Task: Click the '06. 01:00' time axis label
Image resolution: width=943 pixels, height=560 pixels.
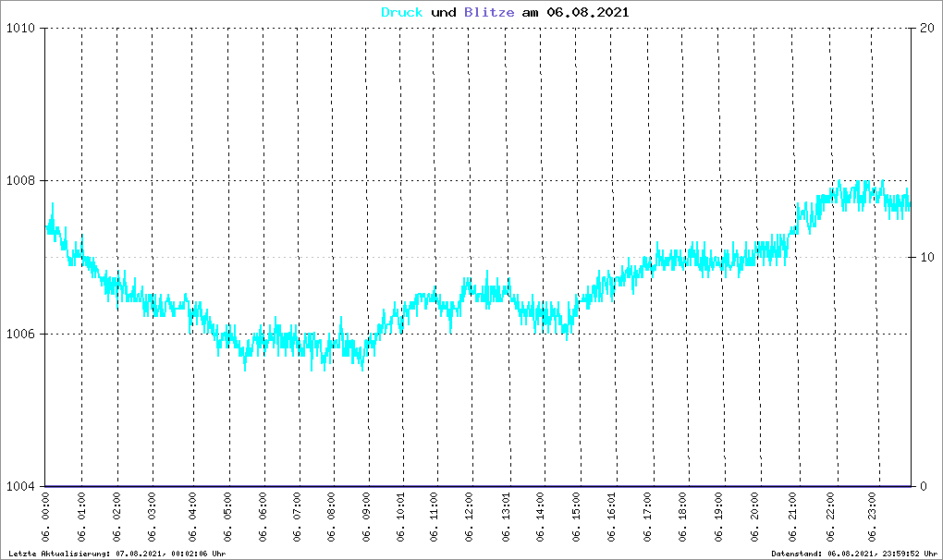Action: point(81,517)
